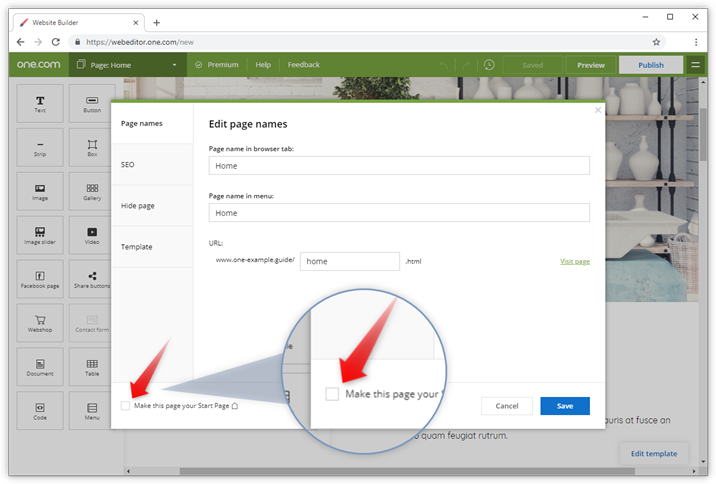Insert a Table component
The height and width of the screenshot is (484, 716).
coord(92,367)
